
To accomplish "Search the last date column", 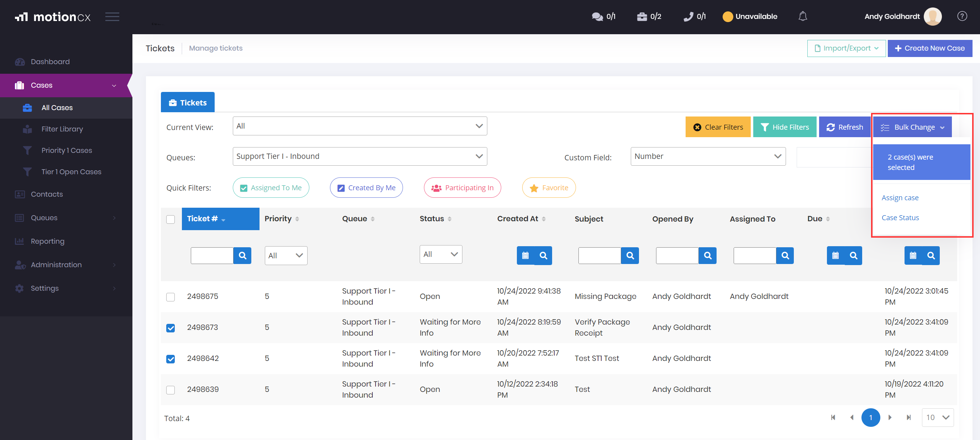I will coord(931,255).
